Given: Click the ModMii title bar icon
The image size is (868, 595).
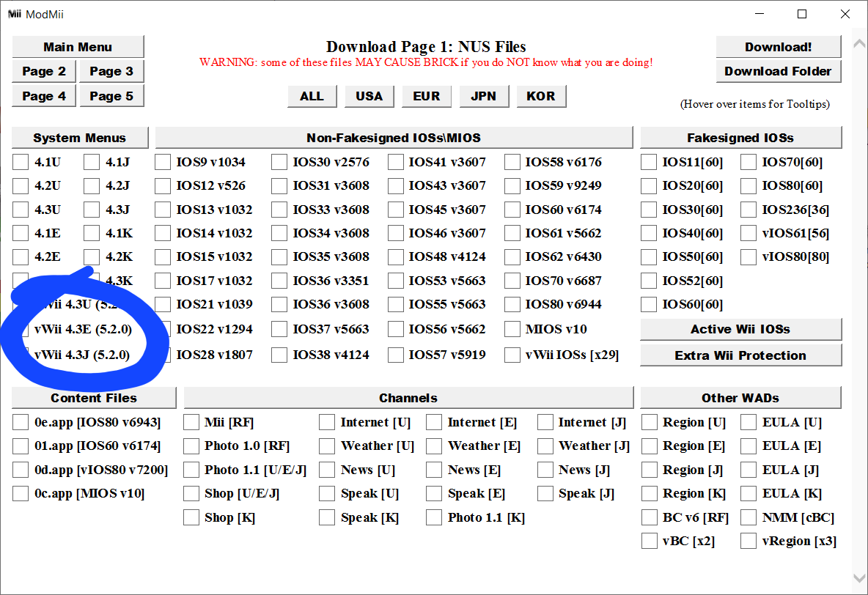Looking at the screenshot, I should [x=15, y=14].
